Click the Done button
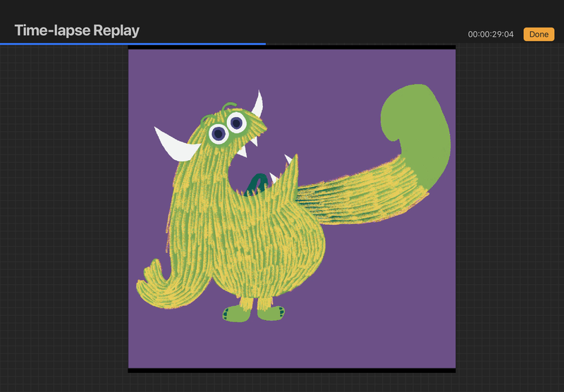 coord(539,34)
